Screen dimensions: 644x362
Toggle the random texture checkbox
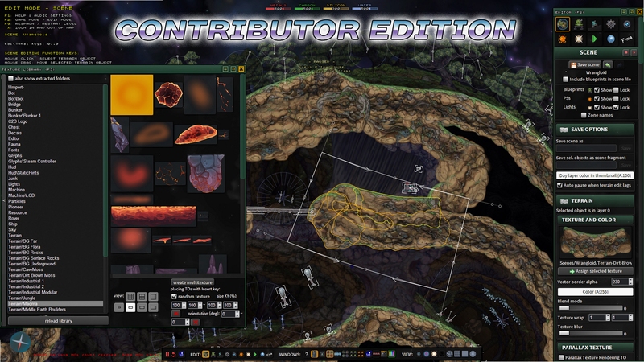[174, 296]
